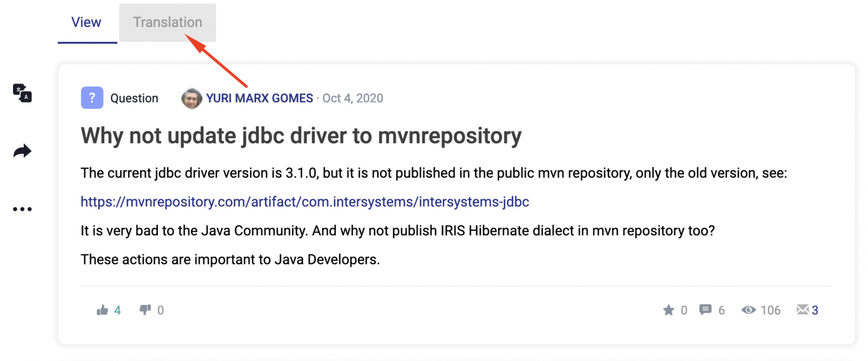Click the thumbs down dislike icon

(x=145, y=310)
